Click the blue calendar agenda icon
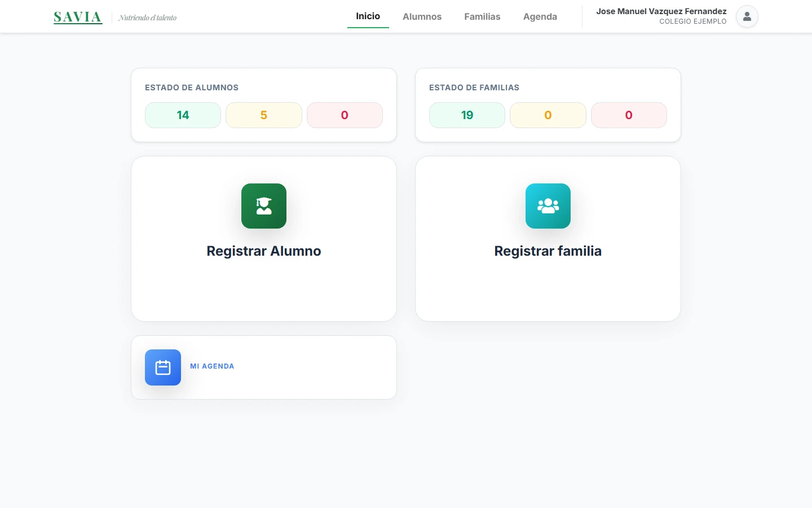Image resolution: width=812 pixels, height=508 pixels. [163, 367]
